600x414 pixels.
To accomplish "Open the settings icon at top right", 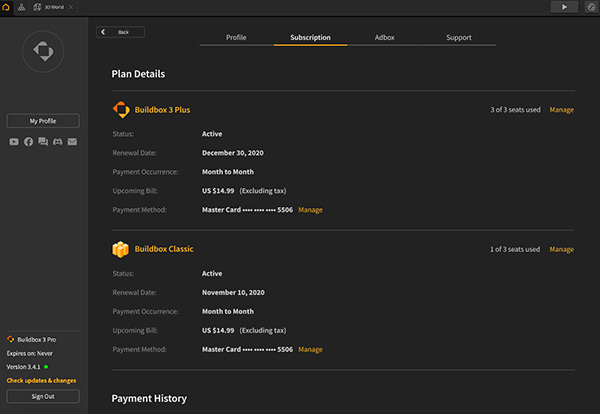I will pyautogui.click(x=591, y=7).
